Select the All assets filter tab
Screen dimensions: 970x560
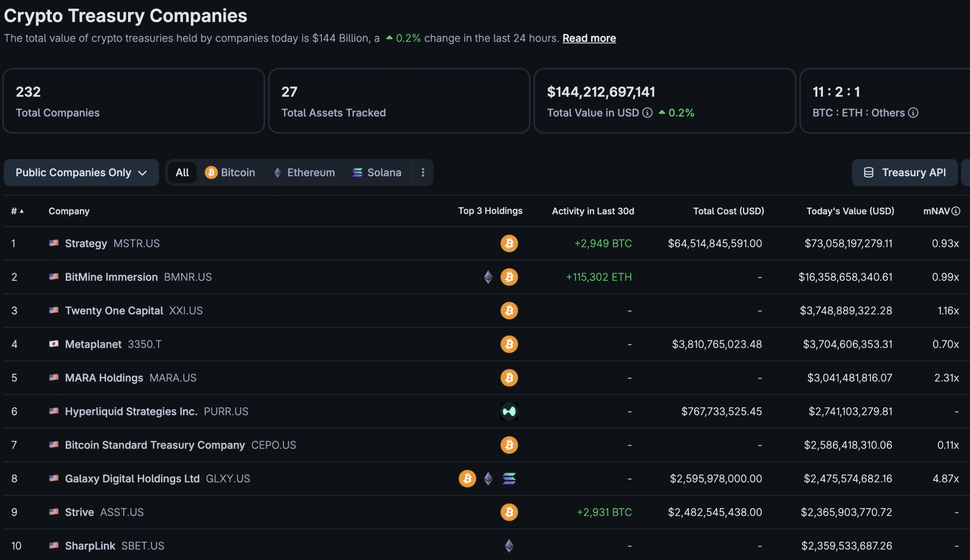click(x=182, y=172)
